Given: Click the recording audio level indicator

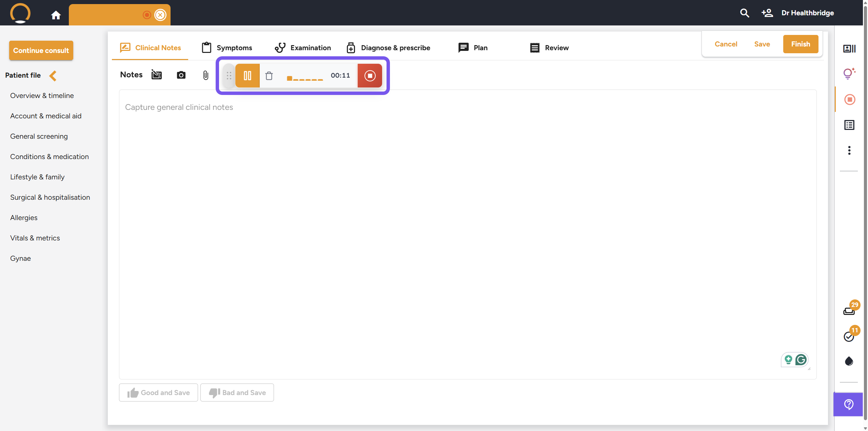Looking at the screenshot, I should (304, 78).
